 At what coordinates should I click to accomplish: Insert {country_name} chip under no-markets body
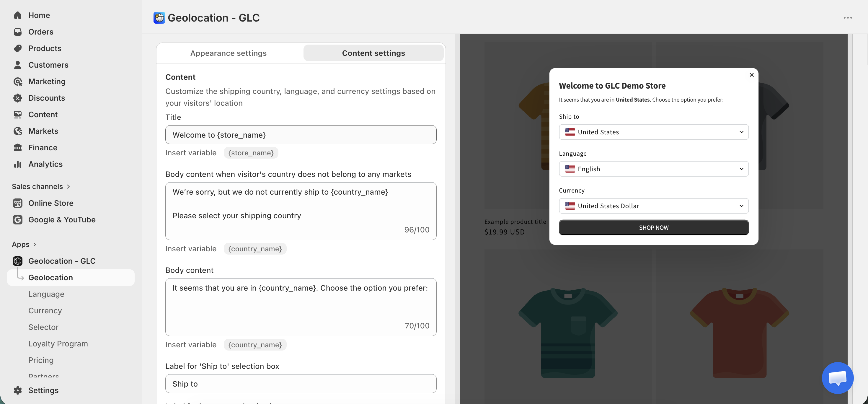255,249
